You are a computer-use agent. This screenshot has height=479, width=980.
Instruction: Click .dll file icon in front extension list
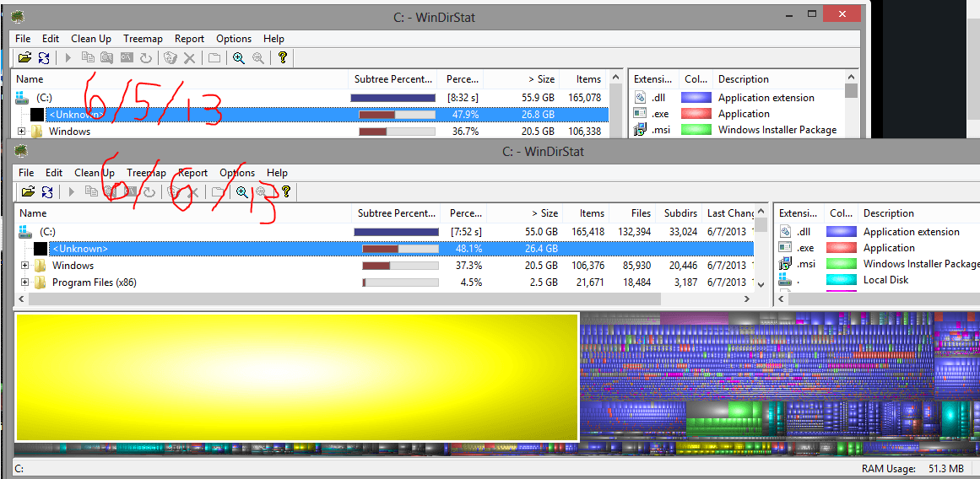(785, 232)
